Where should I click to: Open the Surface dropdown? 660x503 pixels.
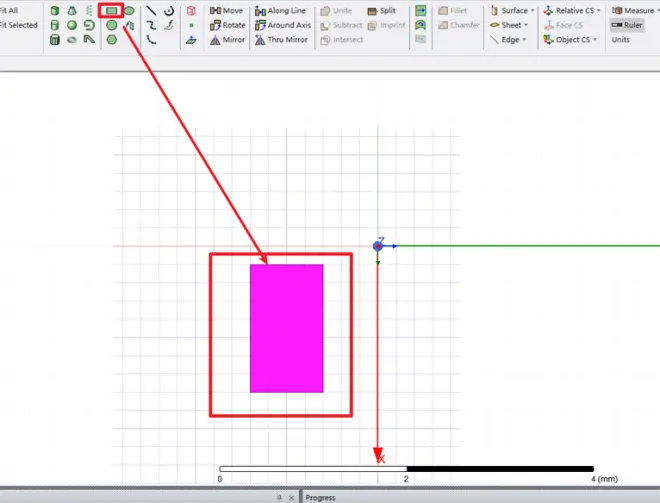tap(513, 11)
